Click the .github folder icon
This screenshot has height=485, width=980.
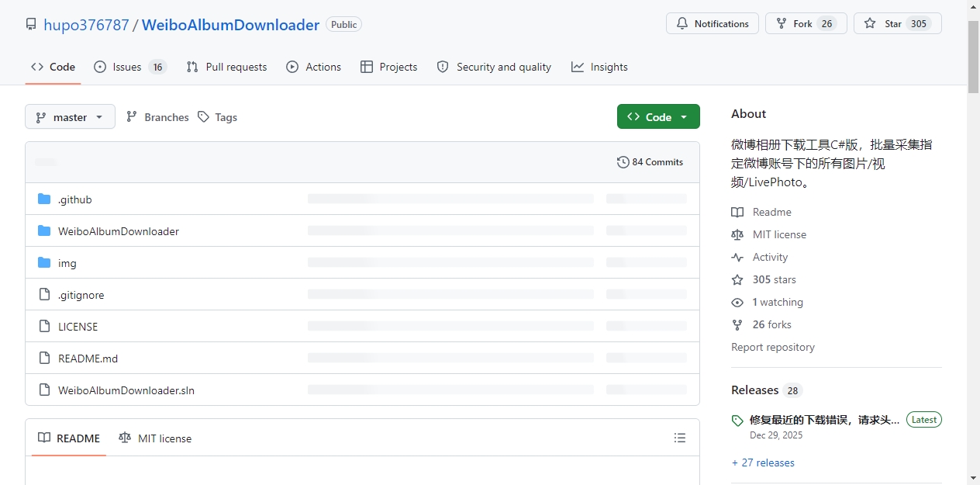[44, 199]
